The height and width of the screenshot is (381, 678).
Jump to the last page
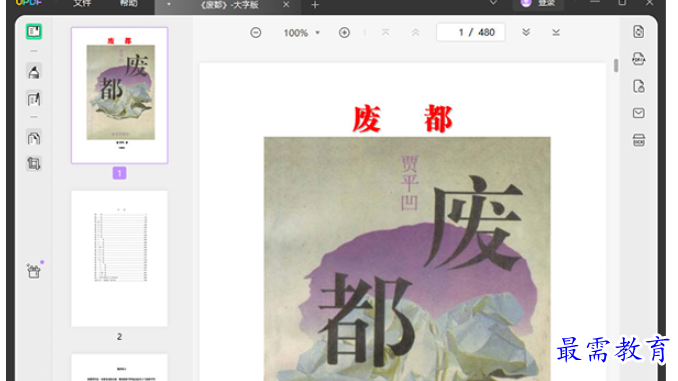pyautogui.click(x=556, y=32)
